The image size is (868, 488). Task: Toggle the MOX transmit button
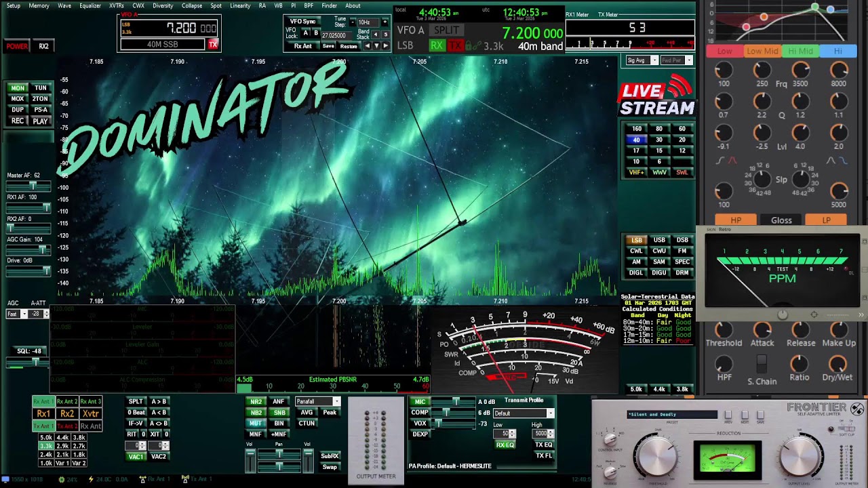[18, 99]
